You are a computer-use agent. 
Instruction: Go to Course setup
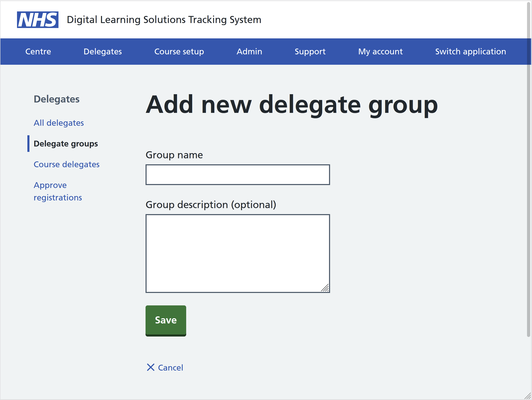point(179,51)
